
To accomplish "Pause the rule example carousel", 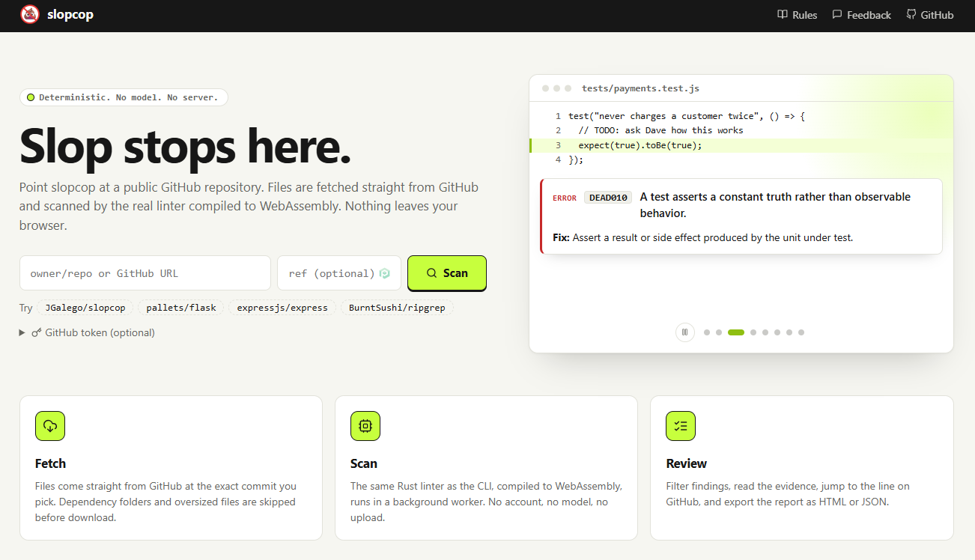I will pyautogui.click(x=685, y=332).
